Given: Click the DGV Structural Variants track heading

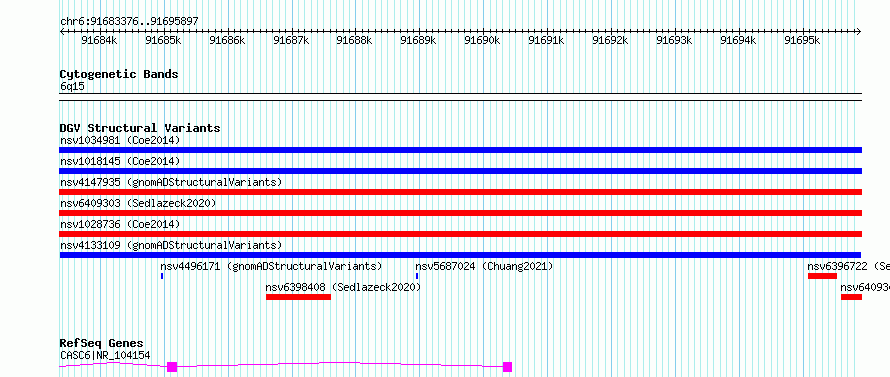Looking at the screenshot, I should 140,128.
